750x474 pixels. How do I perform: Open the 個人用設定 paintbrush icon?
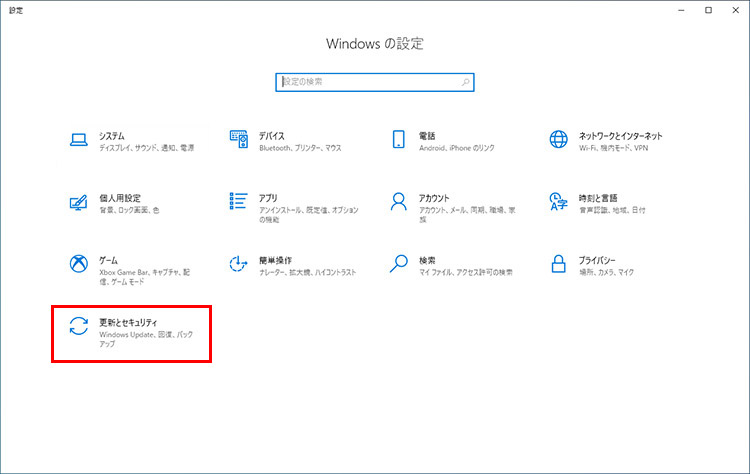tap(79, 202)
